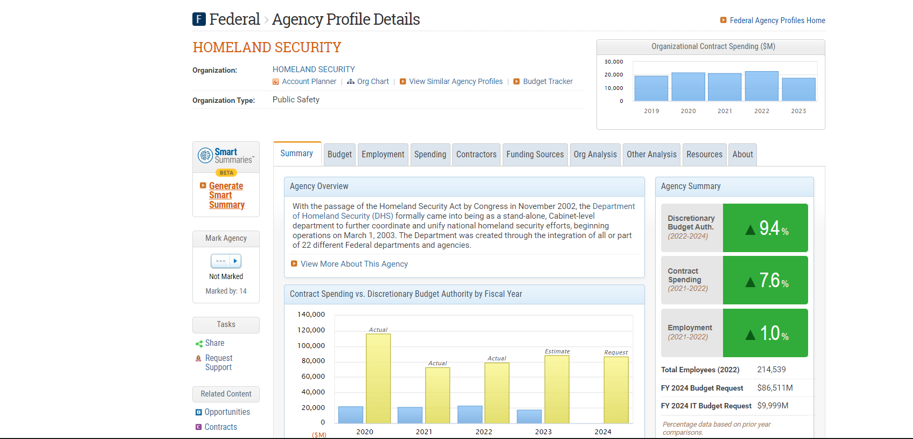Click View Similar Agency Profiles link

(456, 82)
